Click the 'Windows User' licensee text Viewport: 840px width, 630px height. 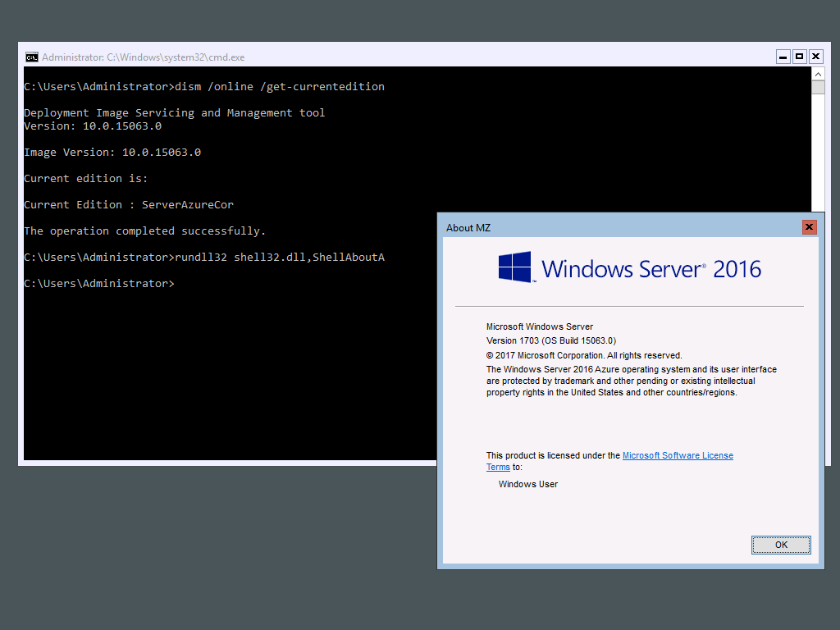click(x=527, y=484)
